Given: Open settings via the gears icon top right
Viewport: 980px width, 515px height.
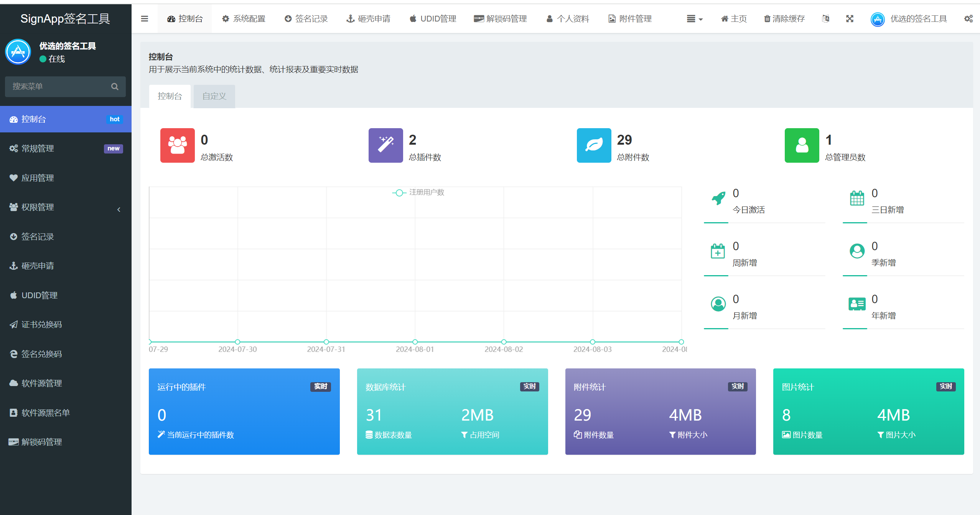Looking at the screenshot, I should [x=969, y=18].
